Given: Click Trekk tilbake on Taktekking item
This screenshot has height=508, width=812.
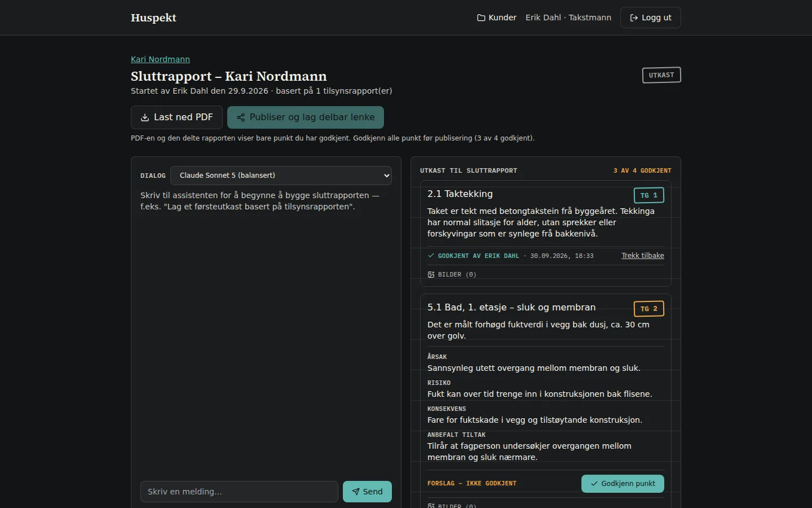Looking at the screenshot, I should [x=643, y=256].
